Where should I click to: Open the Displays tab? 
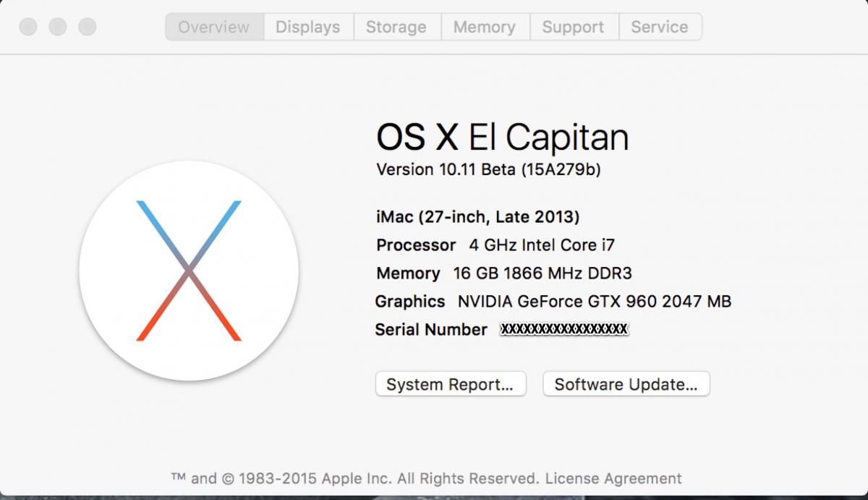point(308,27)
